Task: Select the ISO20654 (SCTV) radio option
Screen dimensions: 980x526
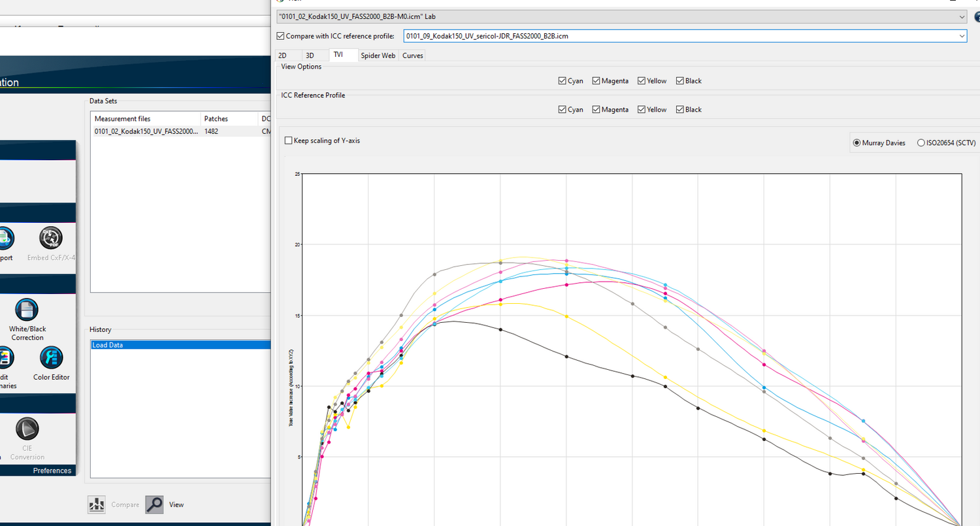Action: click(x=921, y=143)
